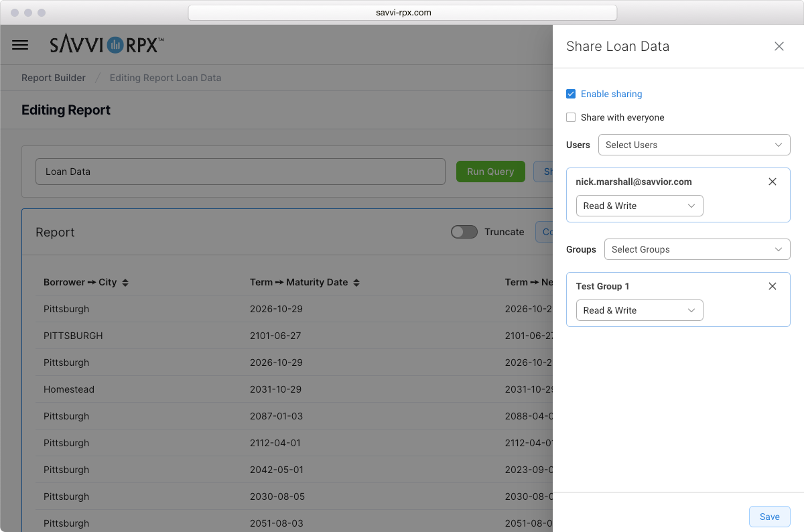Open the hamburger navigation menu
This screenshot has width=804, height=532.
(20, 45)
